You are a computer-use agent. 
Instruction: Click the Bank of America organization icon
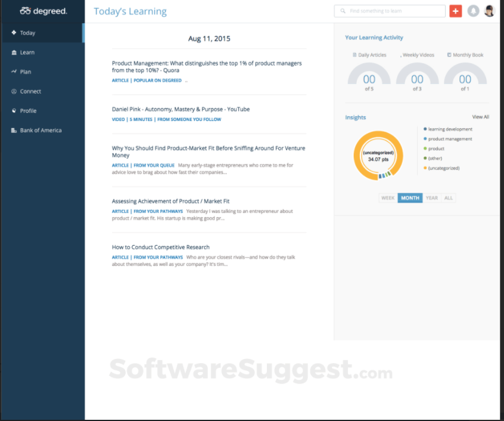point(14,130)
